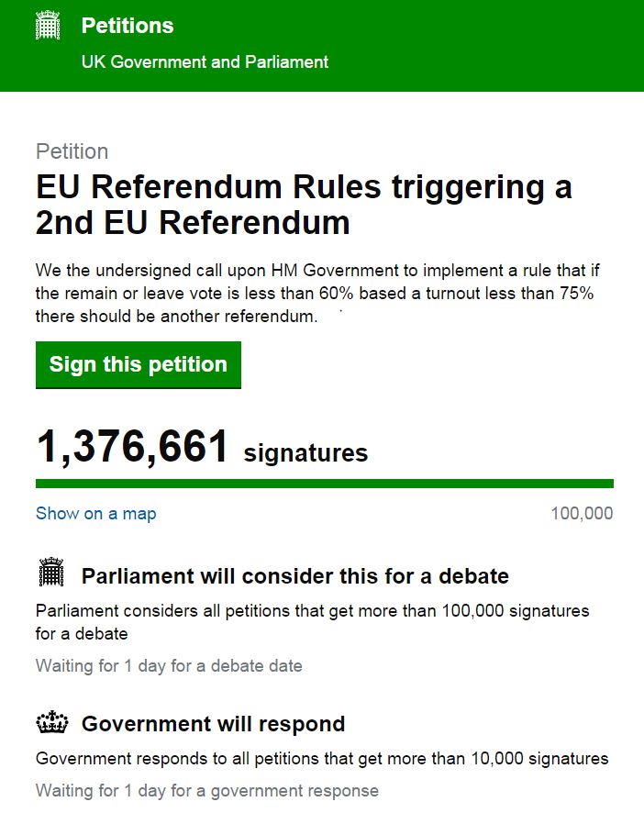Click the Waiting for a government response text
The height and width of the screenshot is (813, 644).
pos(206,790)
